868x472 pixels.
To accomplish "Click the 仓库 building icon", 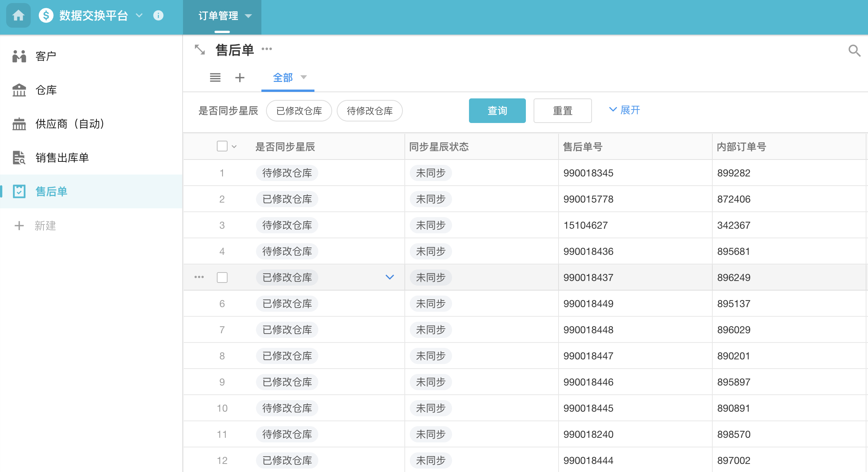I will pyautogui.click(x=19, y=90).
